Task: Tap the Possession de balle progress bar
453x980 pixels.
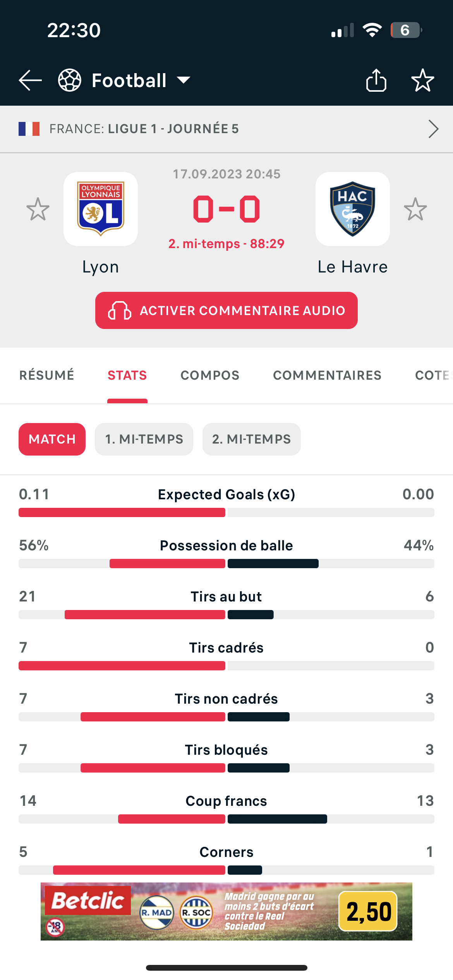Action: coord(226,564)
